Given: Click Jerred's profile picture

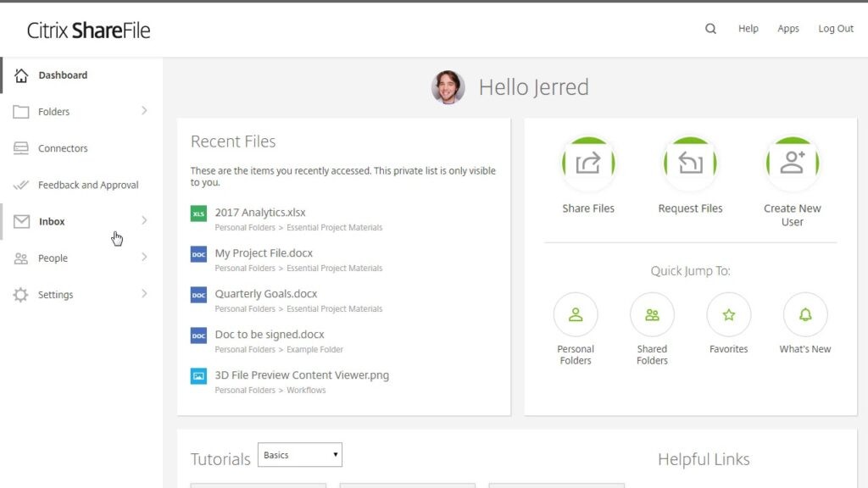Looking at the screenshot, I should (448, 87).
